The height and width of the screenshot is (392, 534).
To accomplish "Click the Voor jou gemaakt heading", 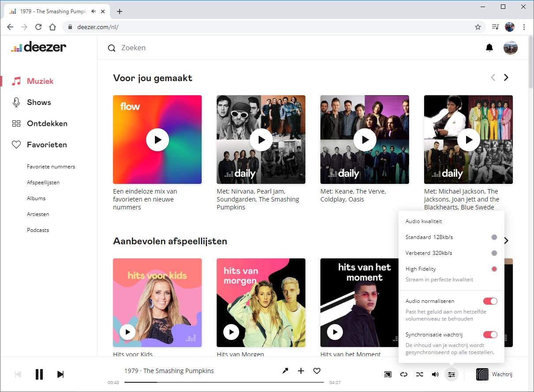I will pos(153,78).
